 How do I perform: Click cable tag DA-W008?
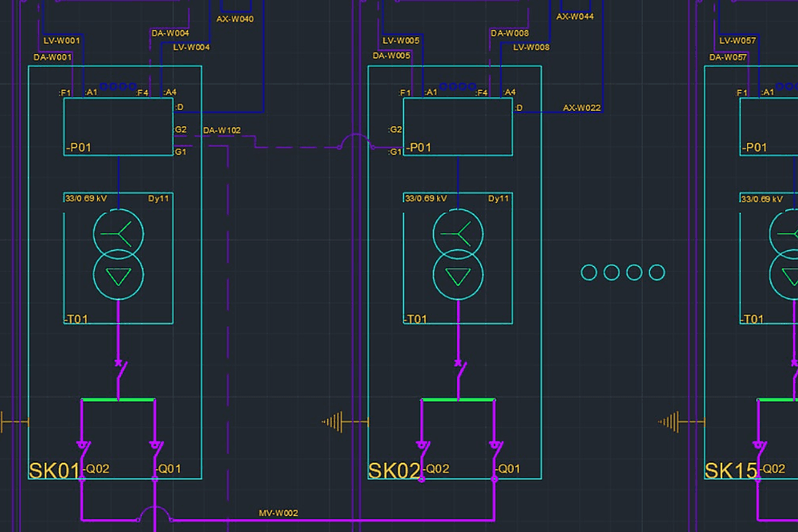click(x=510, y=33)
